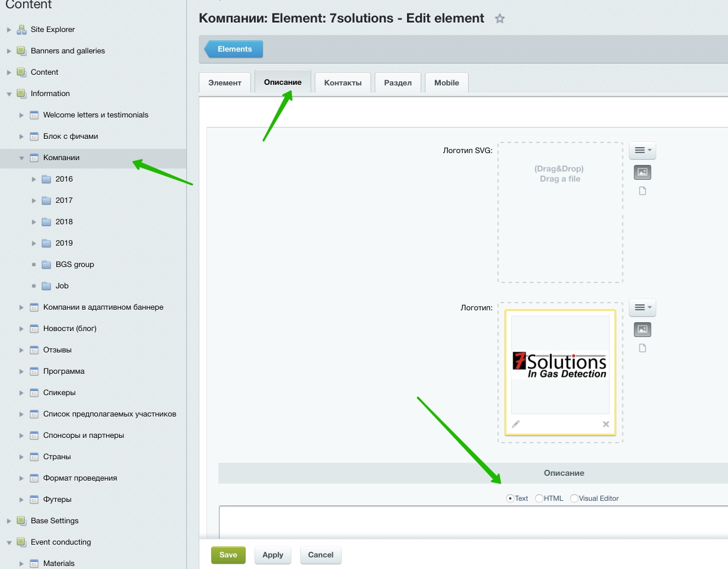
Task: Expand the Site Explorer tree node
Action: click(x=9, y=30)
